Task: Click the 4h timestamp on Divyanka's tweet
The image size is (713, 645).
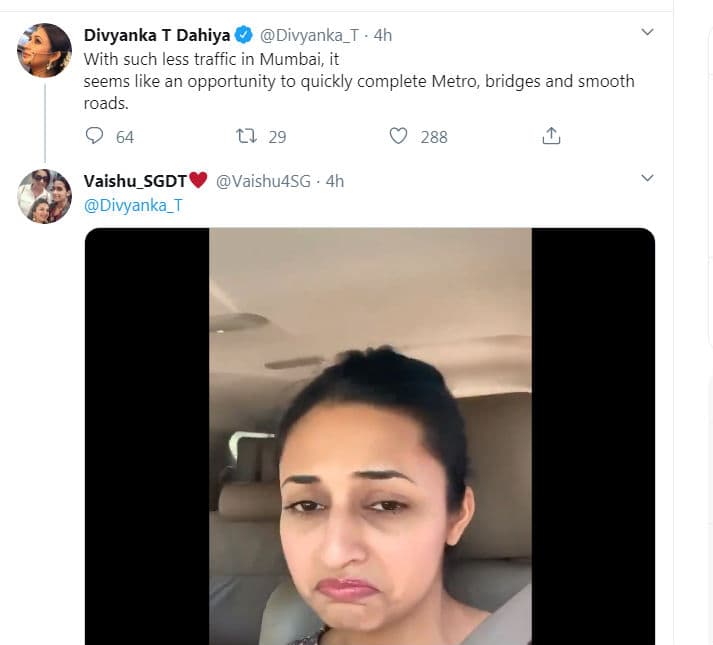Action: click(x=382, y=35)
